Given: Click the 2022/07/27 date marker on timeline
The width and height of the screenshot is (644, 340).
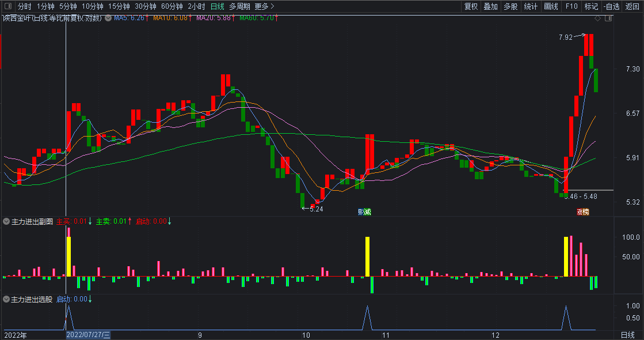Looking at the screenshot, I should click(x=88, y=335).
